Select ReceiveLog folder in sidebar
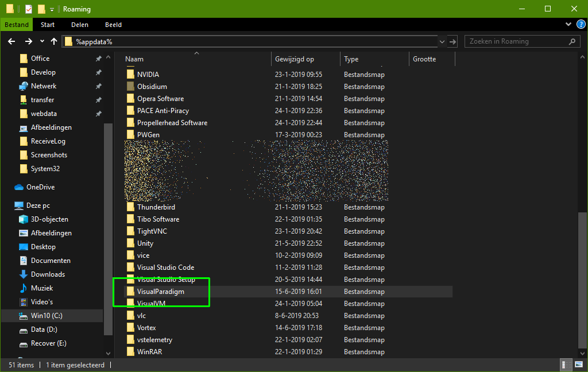The image size is (588, 372). [48, 141]
